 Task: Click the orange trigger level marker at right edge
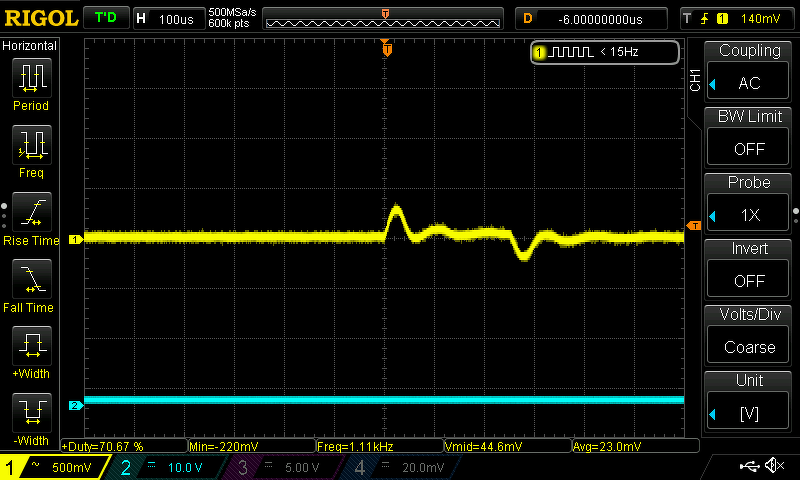point(694,225)
